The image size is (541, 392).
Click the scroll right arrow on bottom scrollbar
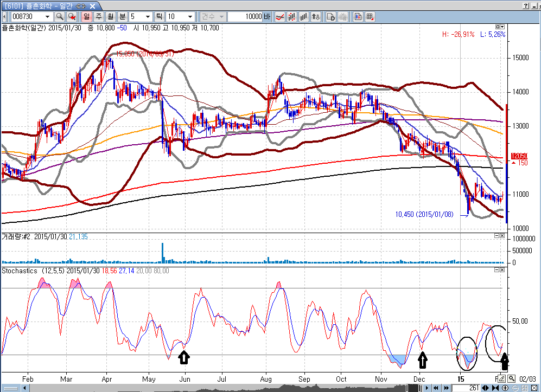(x=427, y=388)
